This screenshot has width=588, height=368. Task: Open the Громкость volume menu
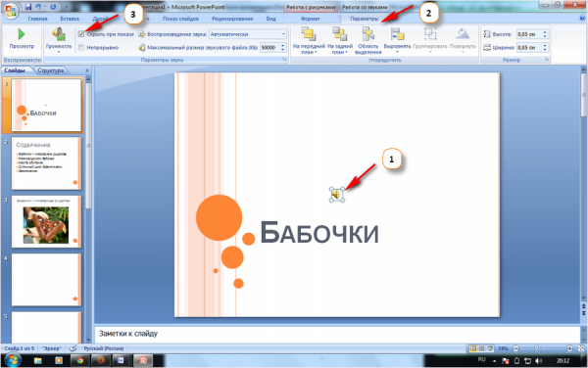(59, 40)
